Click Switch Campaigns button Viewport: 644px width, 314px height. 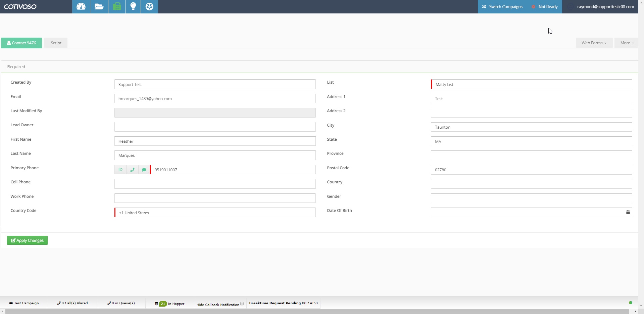coord(502,7)
